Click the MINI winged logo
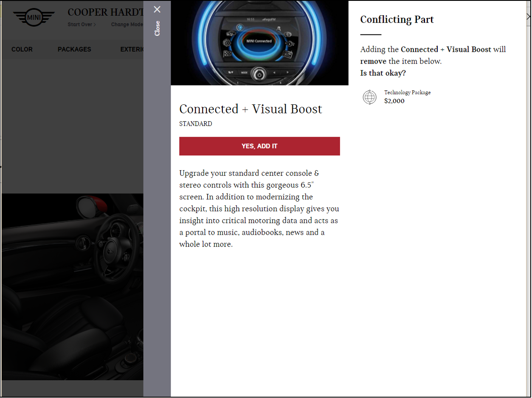Image resolution: width=532 pixels, height=398 pixels. [34, 17]
